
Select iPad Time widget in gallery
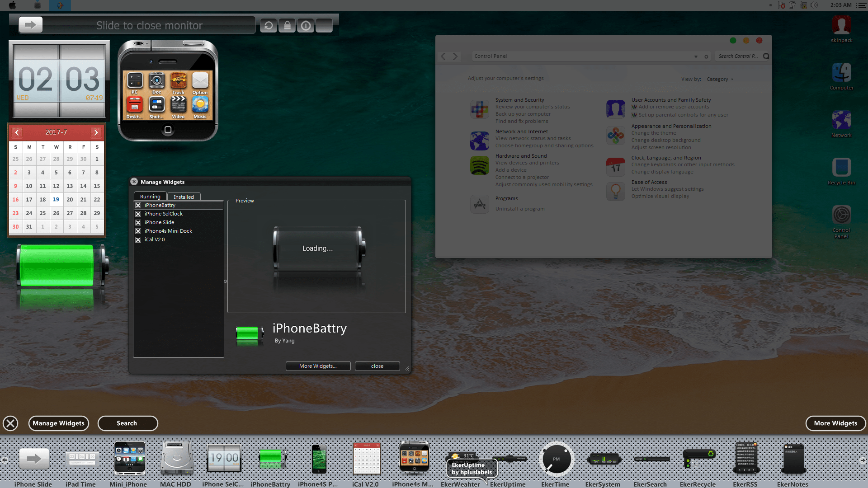click(81, 459)
